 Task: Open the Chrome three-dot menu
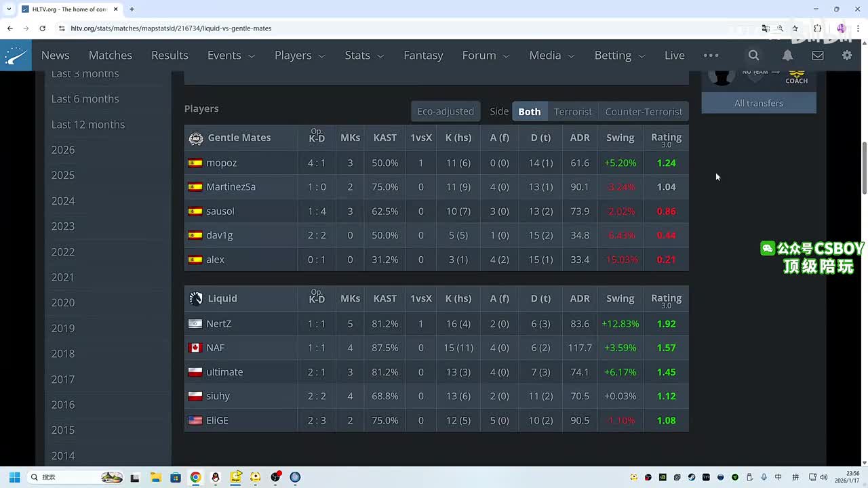click(x=856, y=28)
